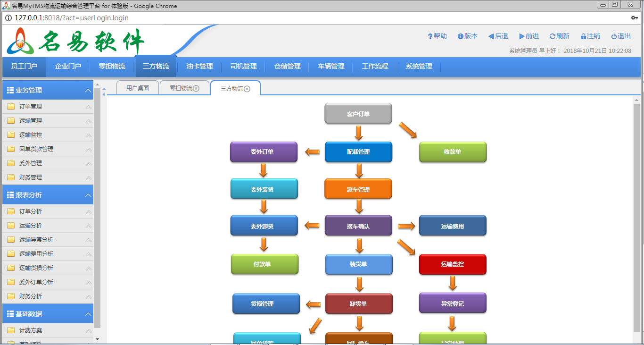
Task: Open the 运输管理 folder icon
Action: click(x=11, y=121)
